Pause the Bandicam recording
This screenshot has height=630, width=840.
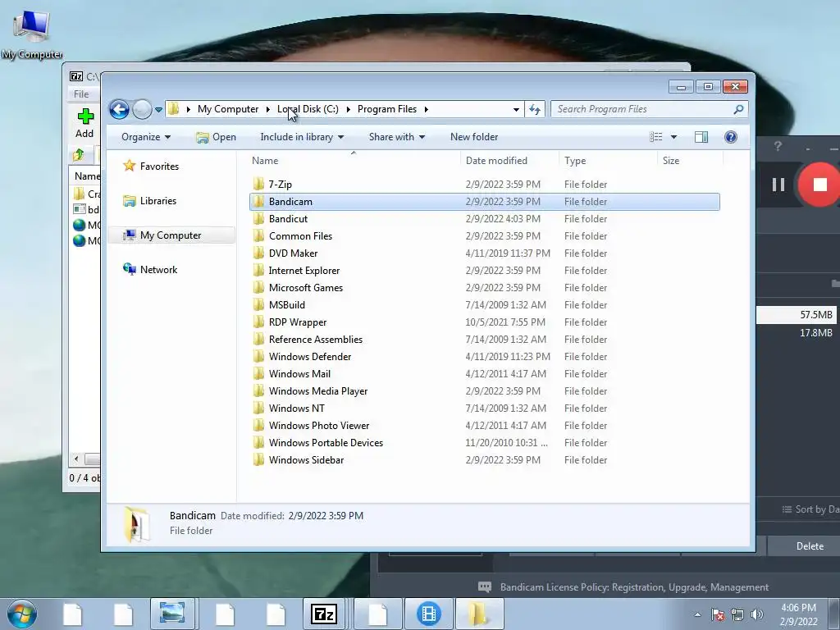(778, 185)
